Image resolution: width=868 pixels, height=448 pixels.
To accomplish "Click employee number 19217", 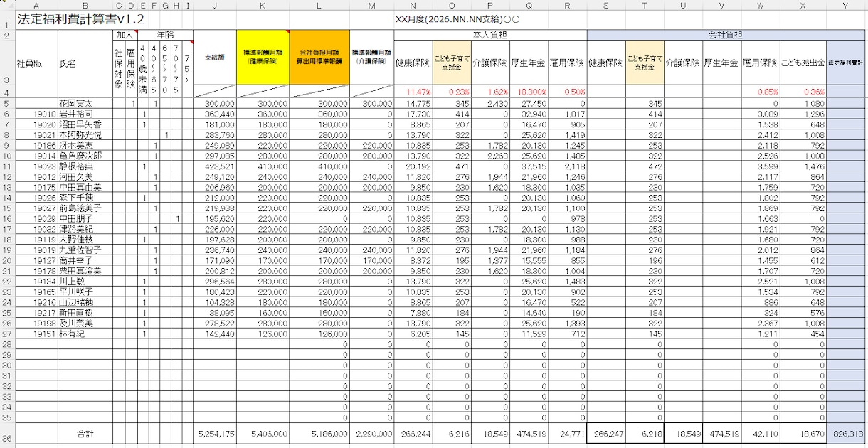I will tap(36, 312).
